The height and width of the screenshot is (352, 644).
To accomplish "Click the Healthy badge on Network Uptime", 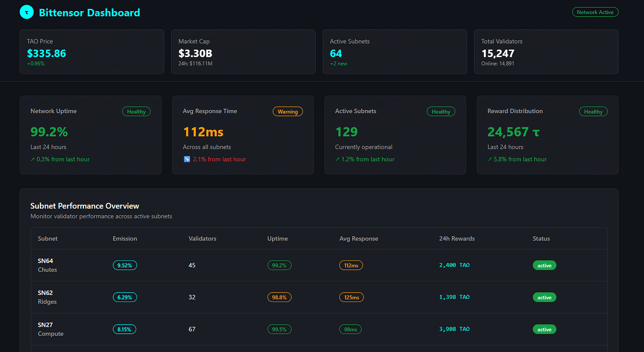I will coord(136,112).
